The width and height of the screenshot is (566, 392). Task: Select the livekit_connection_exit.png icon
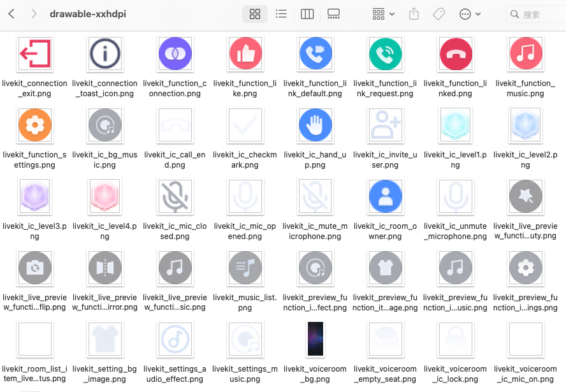(34, 54)
